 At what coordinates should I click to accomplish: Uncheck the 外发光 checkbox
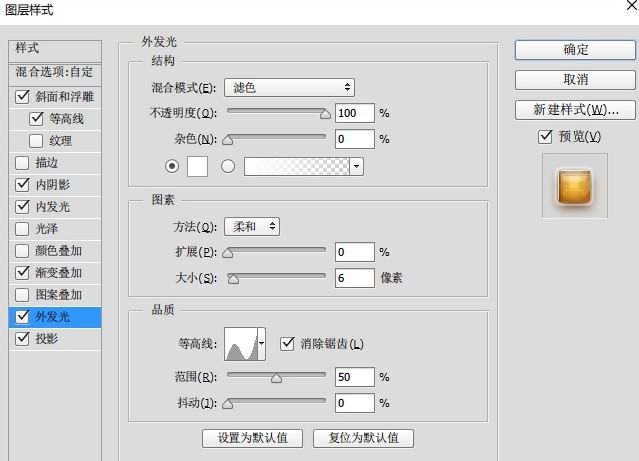point(22,317)
